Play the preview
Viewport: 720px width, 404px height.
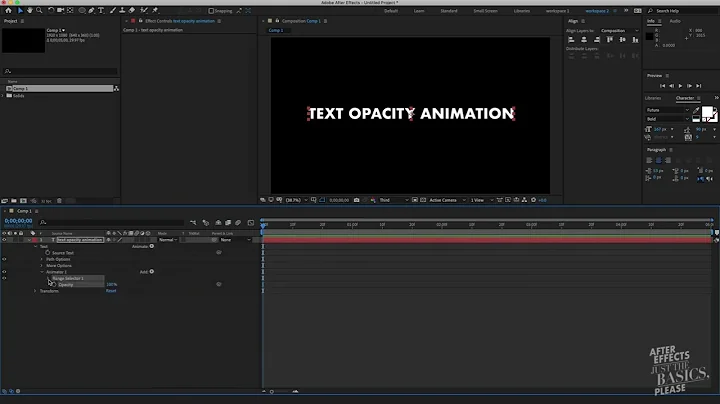[681, 86]
